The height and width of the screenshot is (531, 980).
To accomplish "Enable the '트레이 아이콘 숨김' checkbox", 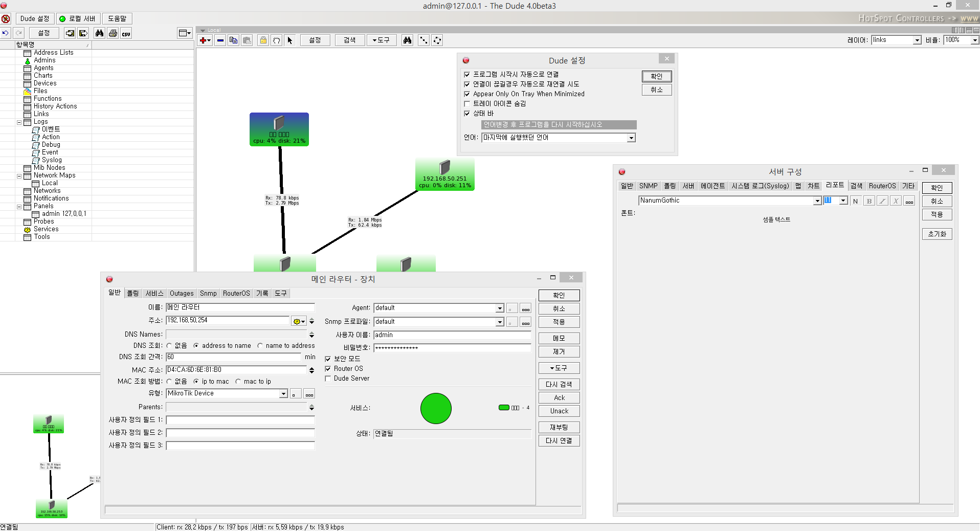I will point(467,104).
